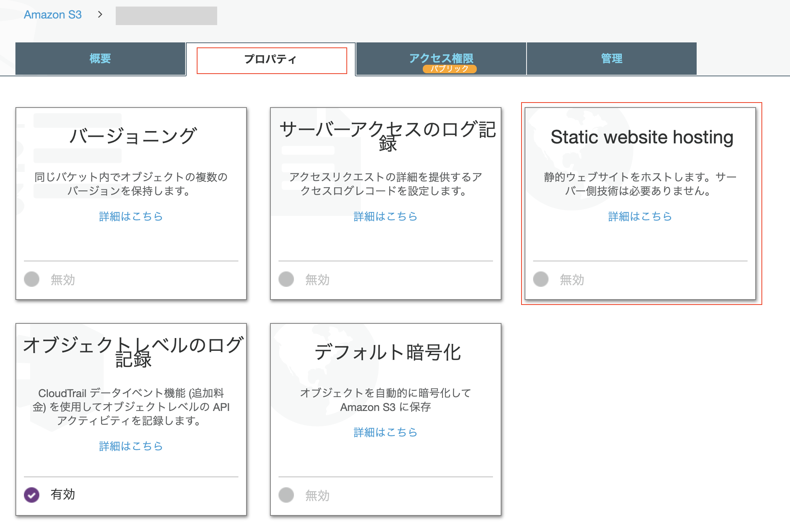Image resolution: width=790 pixels, height=532 pixels.
Task: Open the バージョニング card title
Action: pyautogui.click(x=133, y=136)
